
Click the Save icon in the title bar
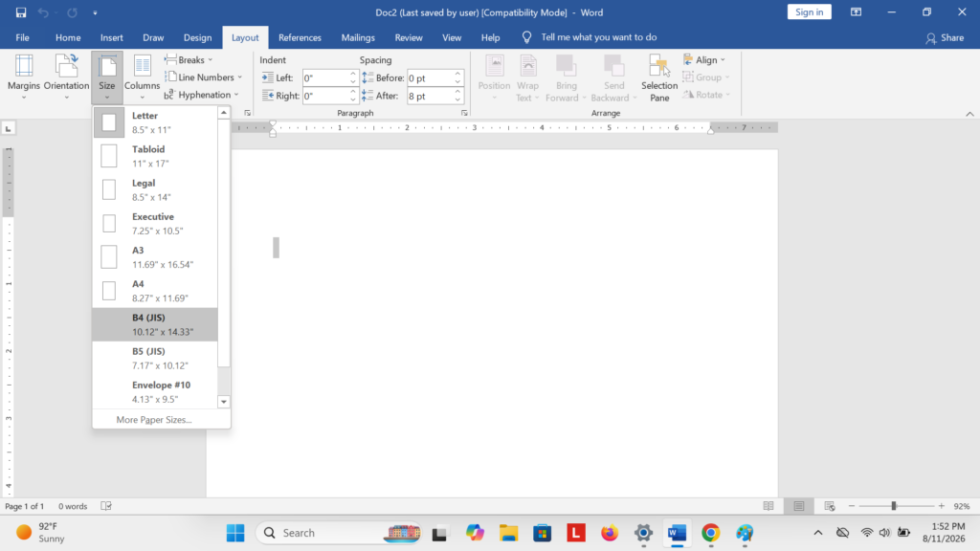(x=21, y=12)
